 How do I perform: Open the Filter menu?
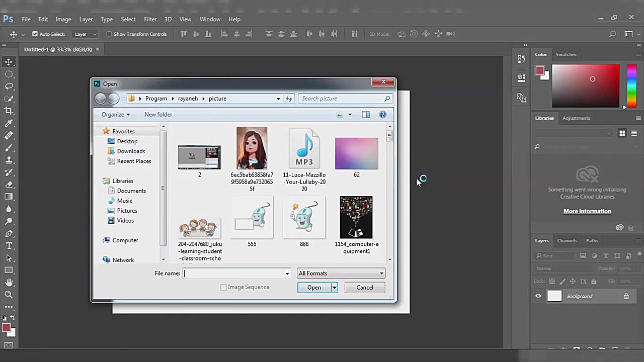coord(150,19)
